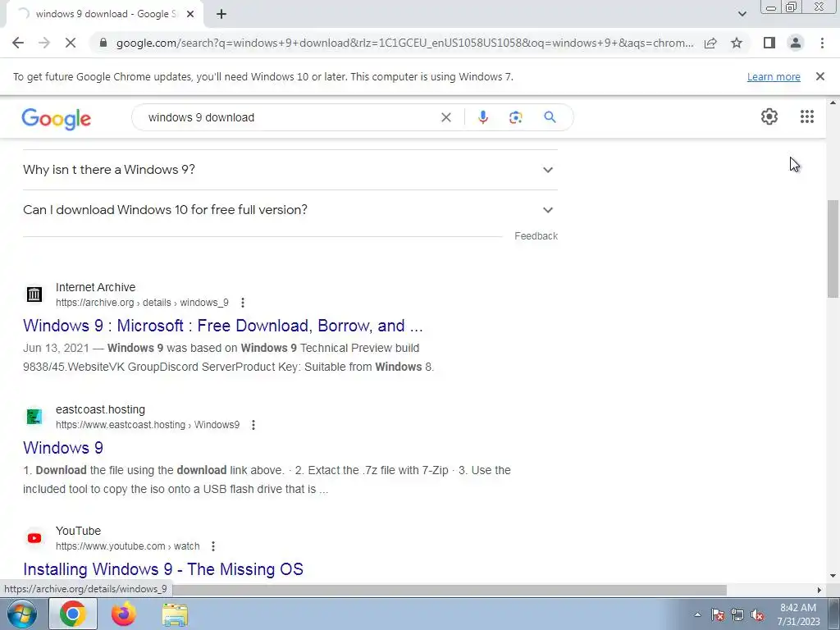This screenshot has height=630, width=840.
Task: Click the eastcoast.hosting Windows9 URL text
Action: tap(148, 425)
